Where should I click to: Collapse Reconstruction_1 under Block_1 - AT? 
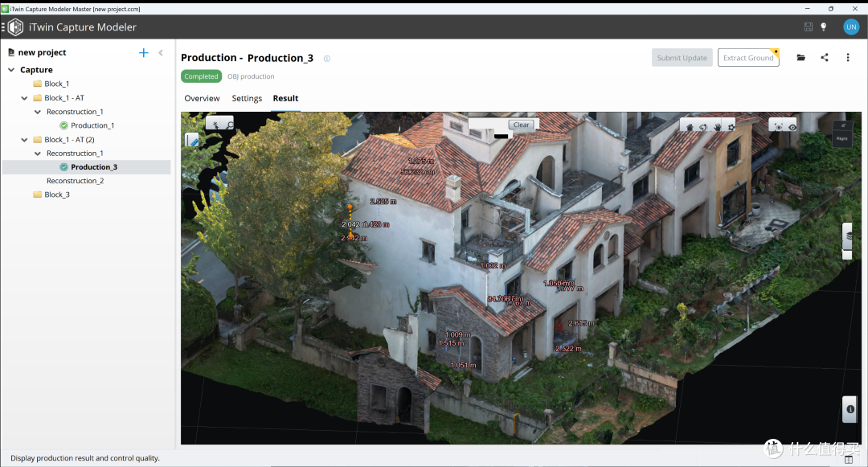(38, 112)
